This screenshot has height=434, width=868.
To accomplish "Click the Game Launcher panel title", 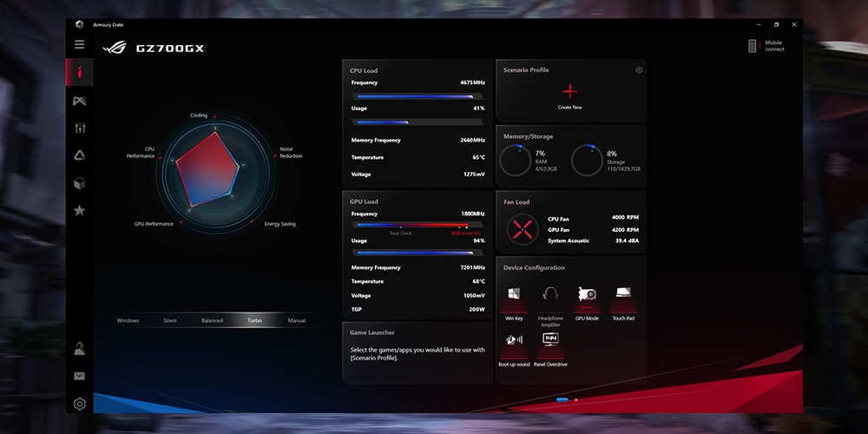I will tap(372, 332).
